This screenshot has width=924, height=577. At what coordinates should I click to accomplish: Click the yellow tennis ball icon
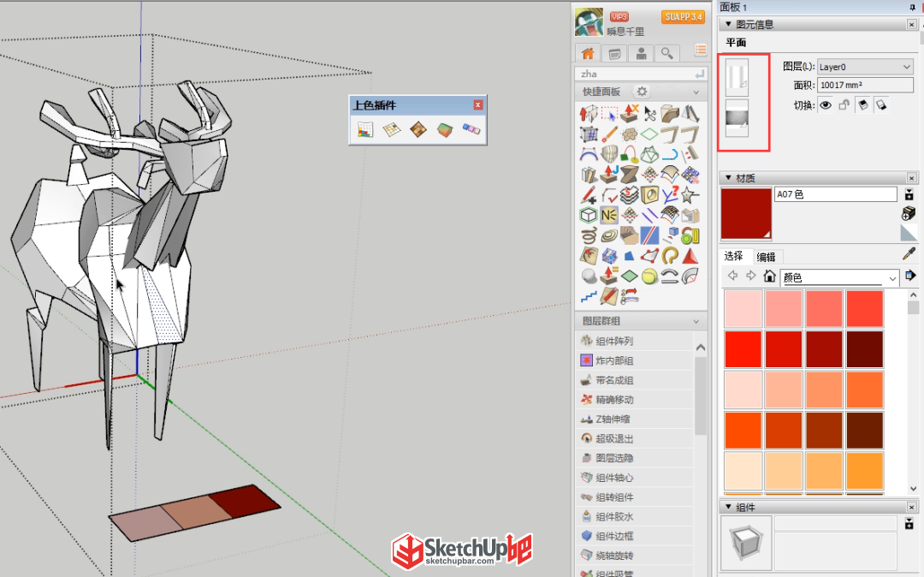pos(649,276)
